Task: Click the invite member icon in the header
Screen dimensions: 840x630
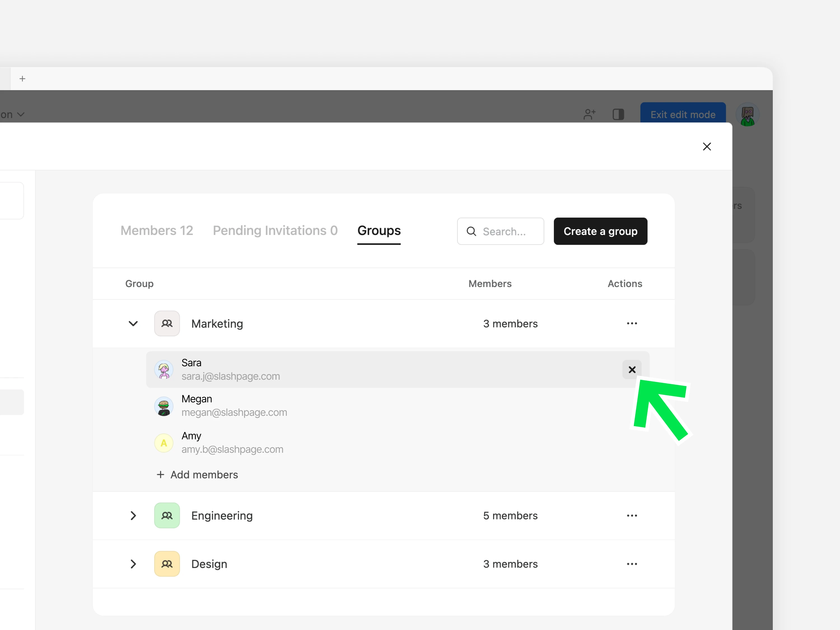Action: pos(589,114)
